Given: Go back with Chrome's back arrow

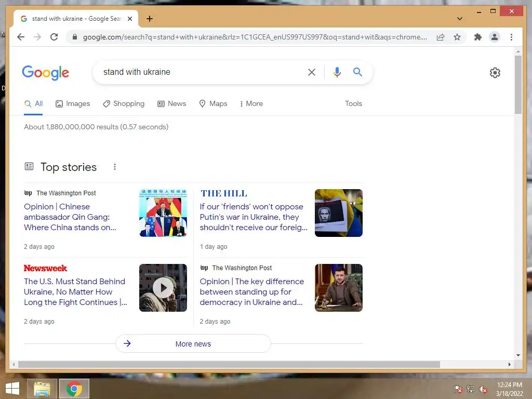Looking at the screenshot, I should pos(21,37).
